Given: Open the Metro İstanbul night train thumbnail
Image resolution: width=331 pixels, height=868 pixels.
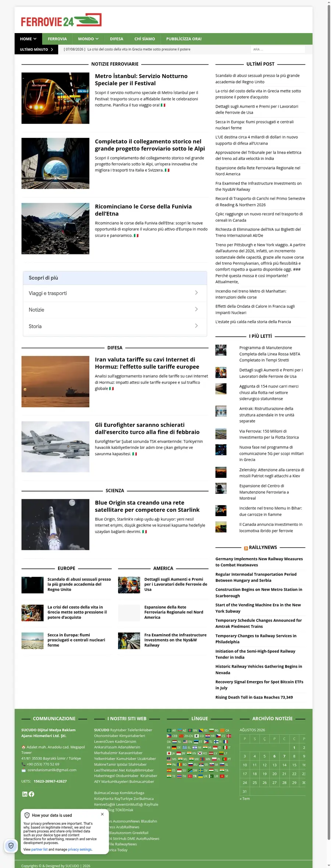Looking at the screenshot, I should [x=55, y=98].
